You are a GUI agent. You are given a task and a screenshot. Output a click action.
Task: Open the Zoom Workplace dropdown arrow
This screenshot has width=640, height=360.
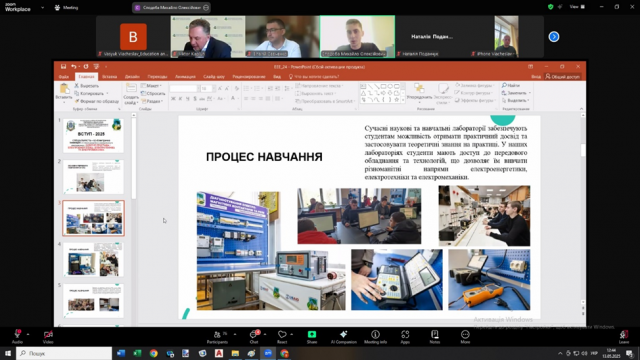42,7
